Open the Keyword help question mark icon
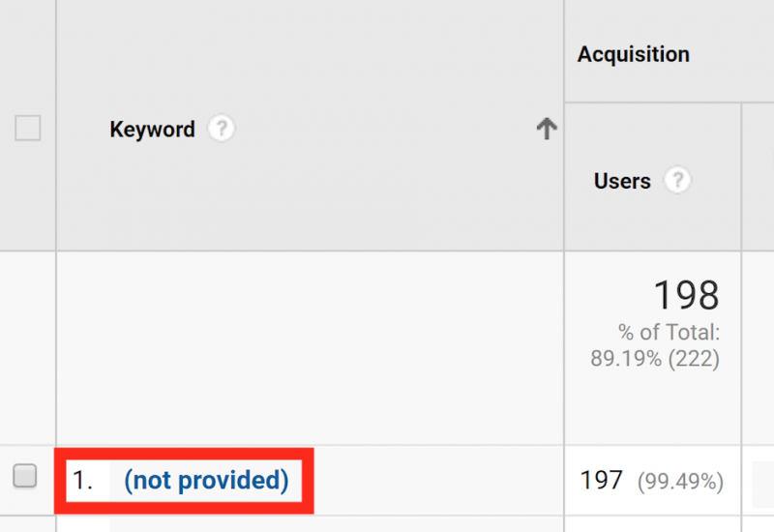 222,129
